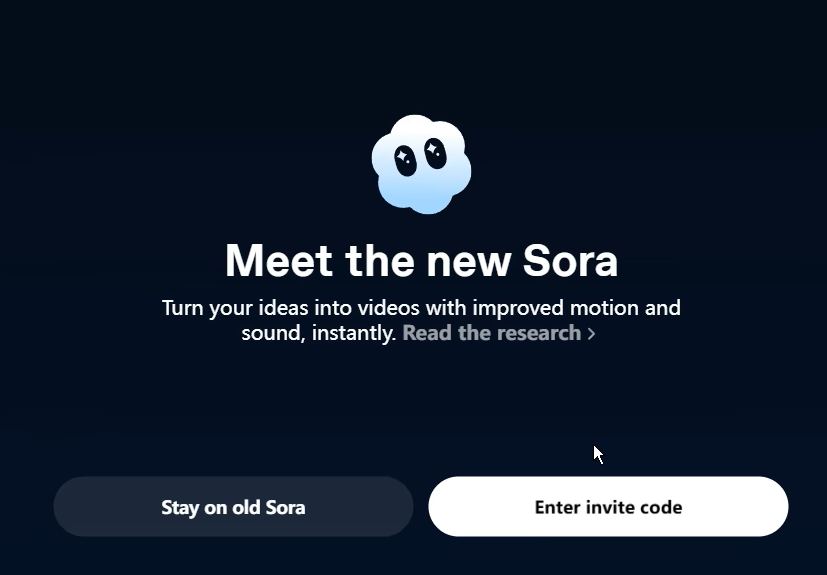Click the Turn your ideas into videos description
The image size is (827, 575).
(421, 307)
